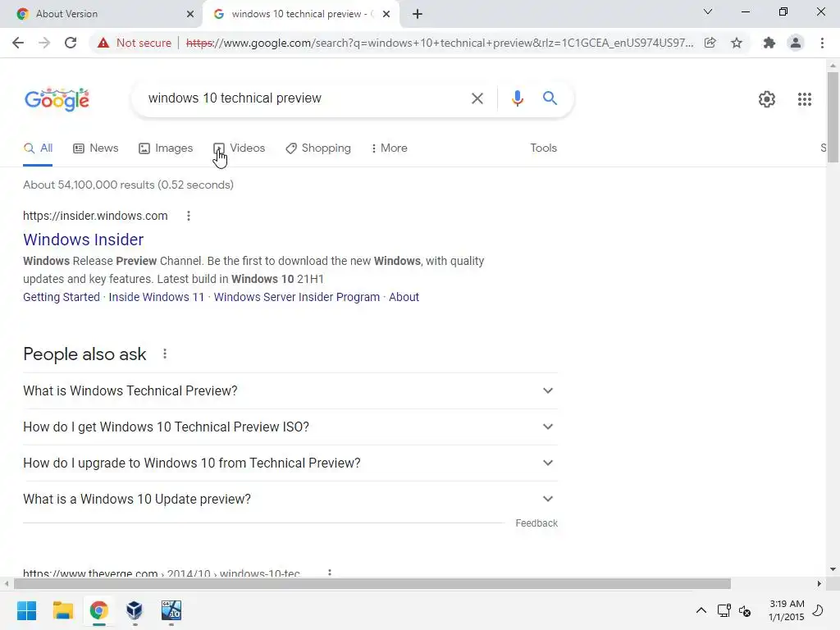Open the night-mode moon tray icon
840x630 pixels.
[x=818, y=610]
